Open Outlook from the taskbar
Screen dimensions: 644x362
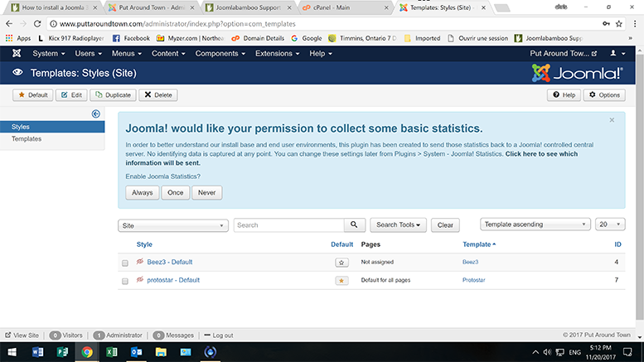[137, 352]
